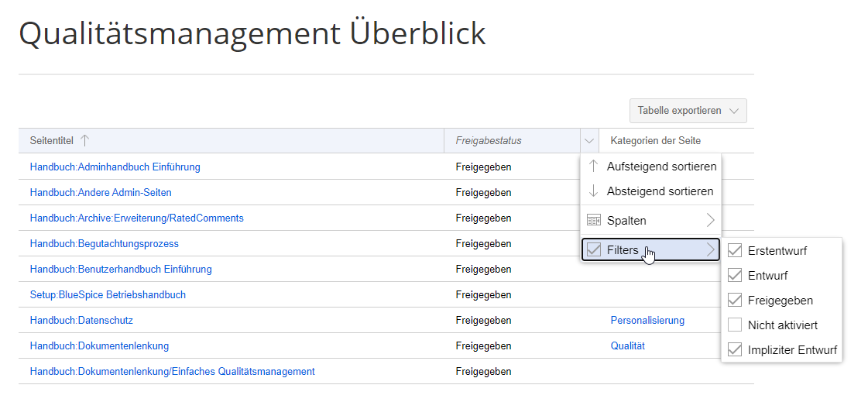Click the Kategorien der Seite column header
The image size is (868, 409).
tap(655, 141)
